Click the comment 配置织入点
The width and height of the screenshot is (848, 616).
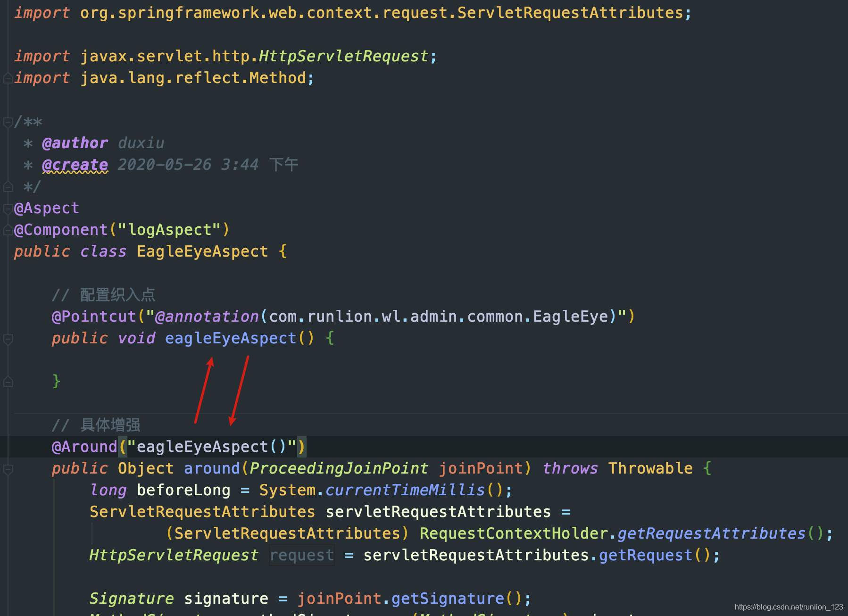(x=117, y=295)
